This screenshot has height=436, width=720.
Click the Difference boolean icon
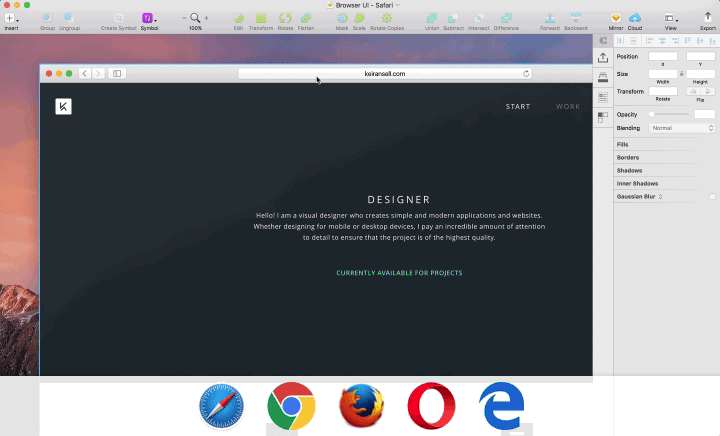tap(506, 18)
